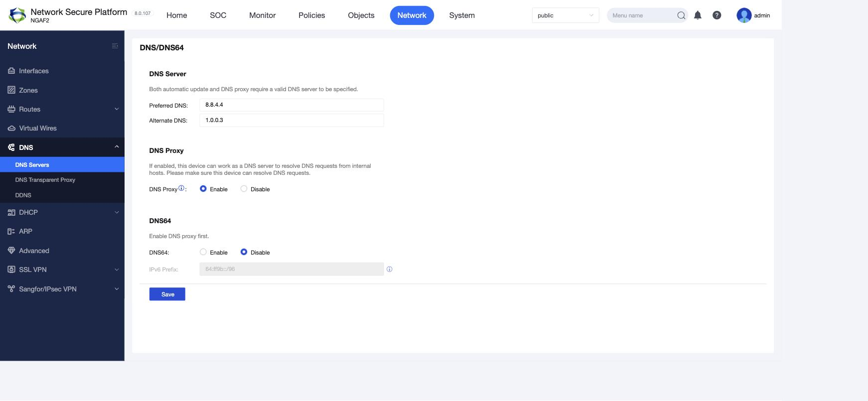Select Disable for DNS64
This screenshot has height=401, width=868.
pyautogui.click(x=244, y=252)
